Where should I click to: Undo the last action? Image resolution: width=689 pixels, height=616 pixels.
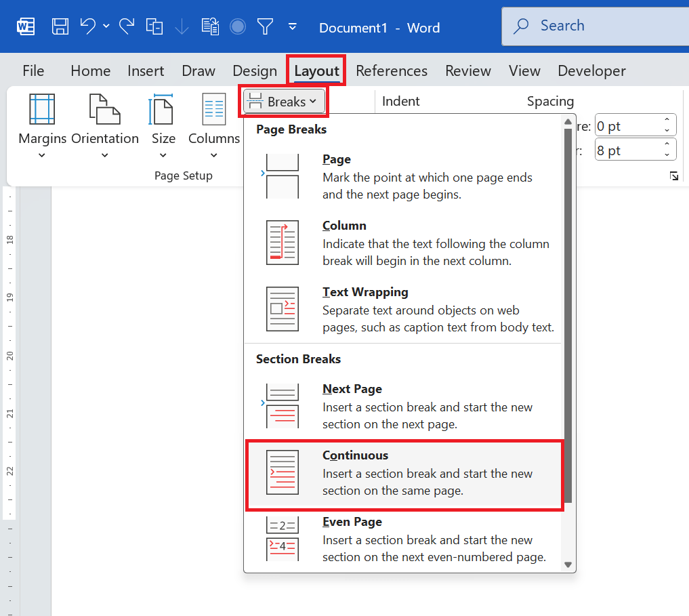(x=88, y=26)
